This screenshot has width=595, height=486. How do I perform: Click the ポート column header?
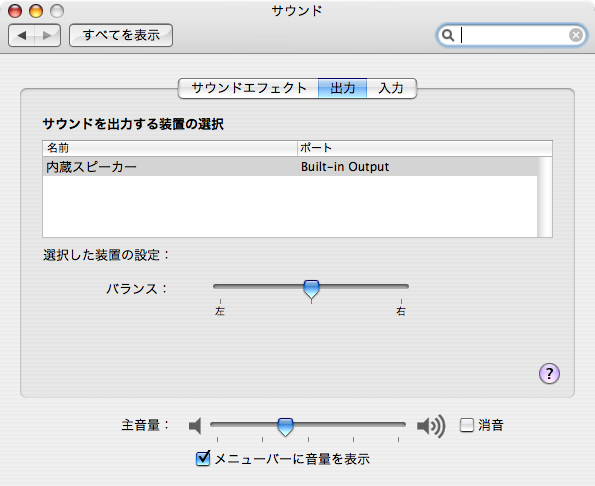pos(425,148)
